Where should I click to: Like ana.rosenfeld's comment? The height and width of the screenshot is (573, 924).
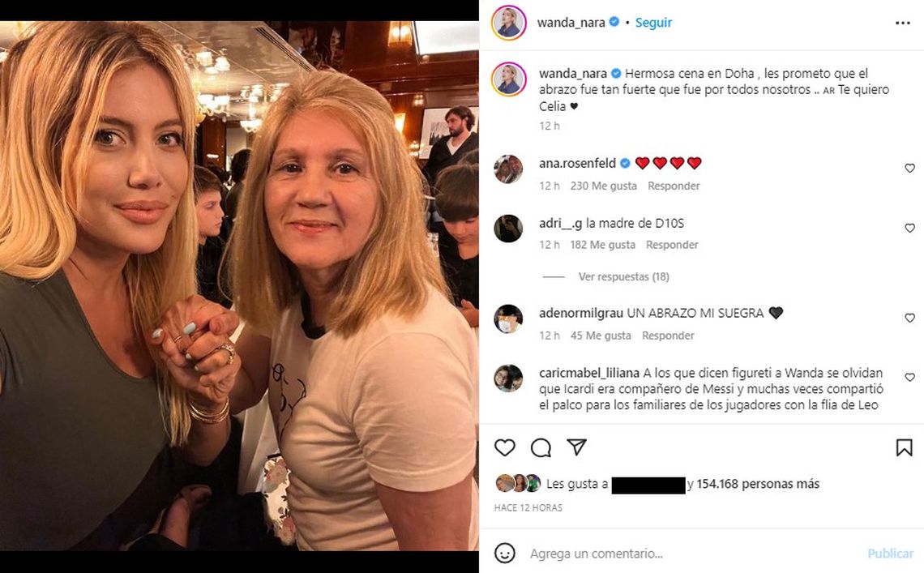pyautogui.click(x=909, y=169)
